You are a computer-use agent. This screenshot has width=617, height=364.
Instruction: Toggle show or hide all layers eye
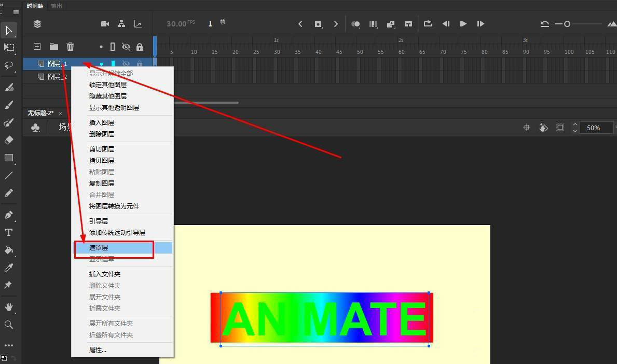126,47
